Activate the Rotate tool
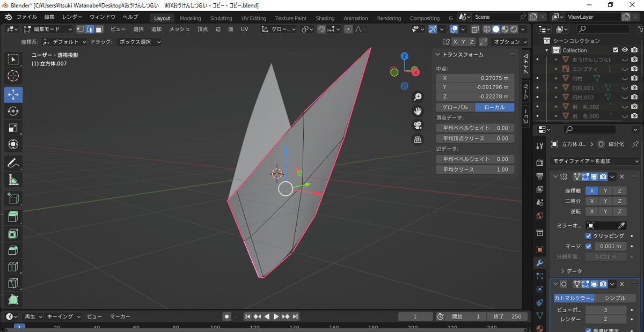The image size is (644, 332). (x=13, y=111)
